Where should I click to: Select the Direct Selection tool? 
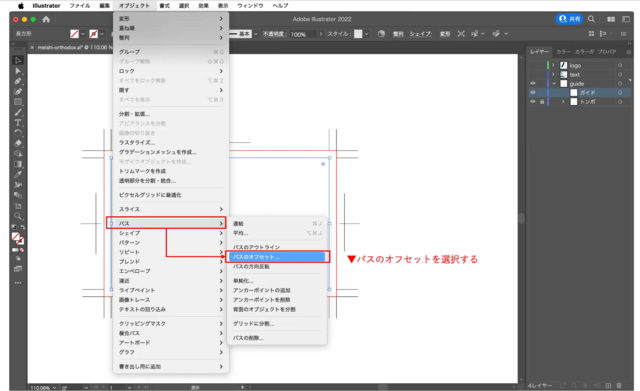coord(18,71)
